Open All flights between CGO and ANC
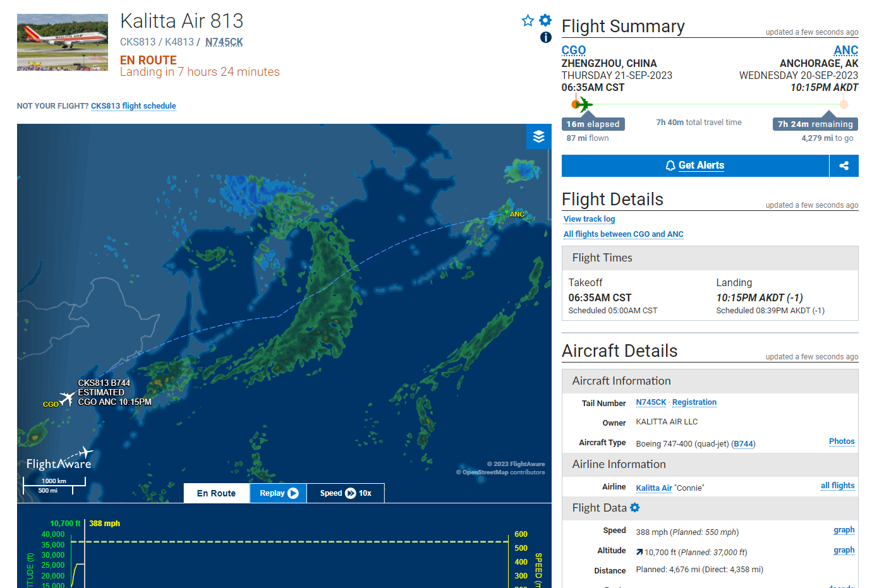The width and height of the screenshot is (872, 588). click(x=623, y=234)
